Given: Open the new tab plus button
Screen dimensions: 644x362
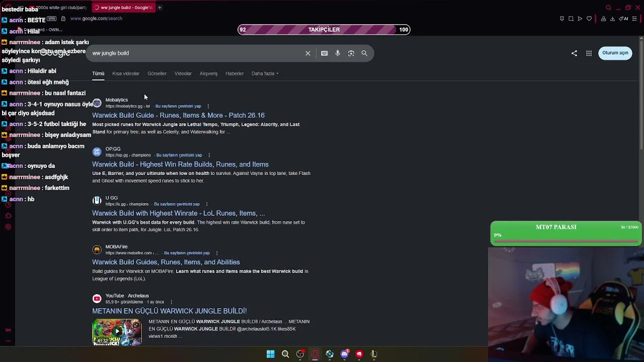Looking at the screenshot, I should click(159, 8).
